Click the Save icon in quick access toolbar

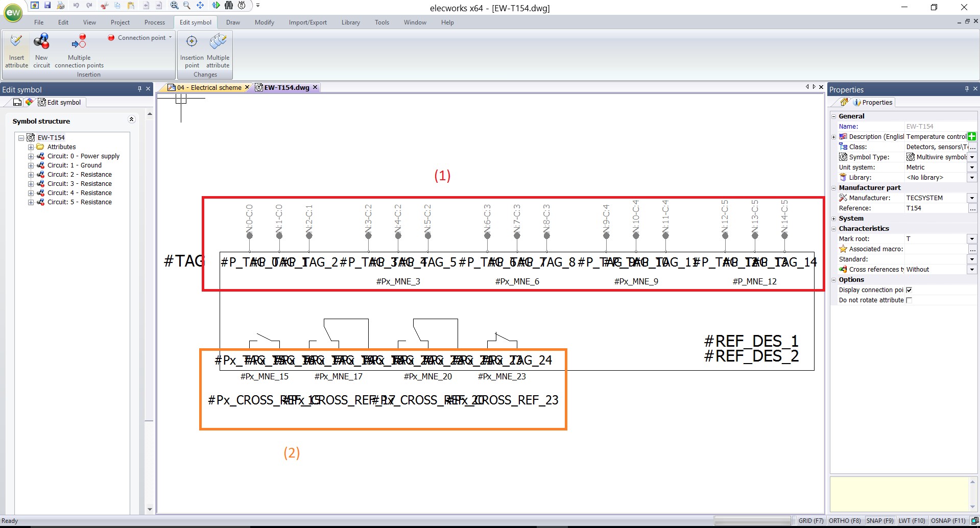[47, 6]
